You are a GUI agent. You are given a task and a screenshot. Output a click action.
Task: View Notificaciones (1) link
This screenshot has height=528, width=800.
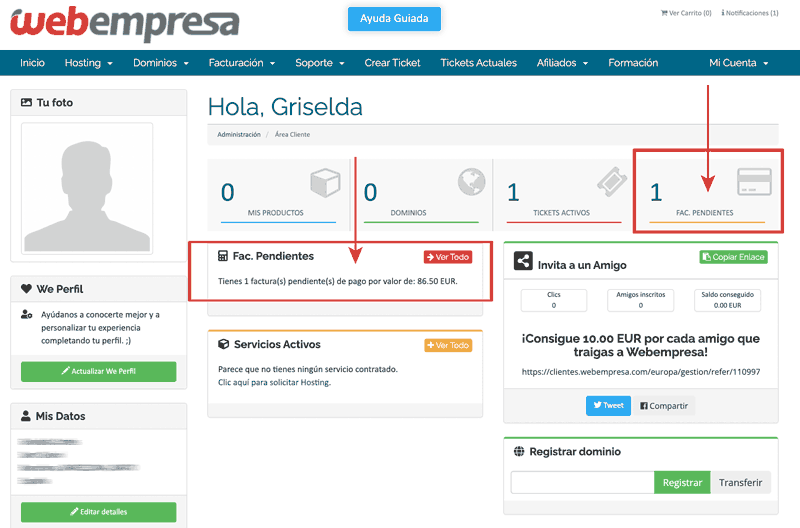pos(749,13)
